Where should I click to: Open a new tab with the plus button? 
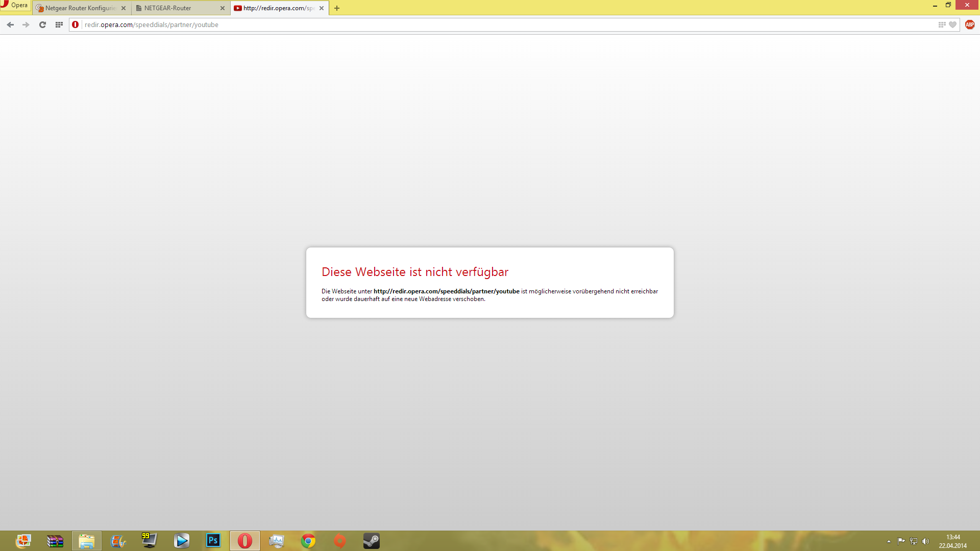337,8
